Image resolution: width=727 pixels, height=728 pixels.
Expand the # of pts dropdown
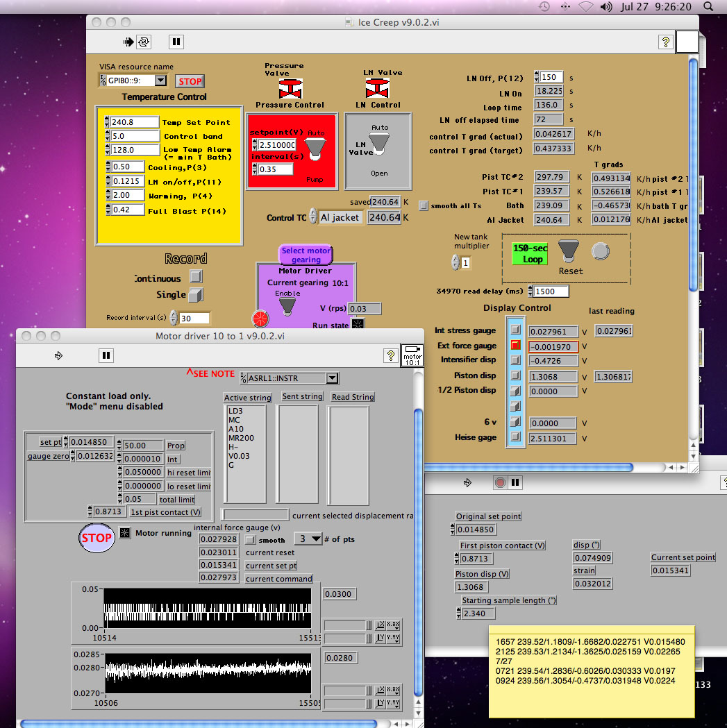(x=316, y=539)
